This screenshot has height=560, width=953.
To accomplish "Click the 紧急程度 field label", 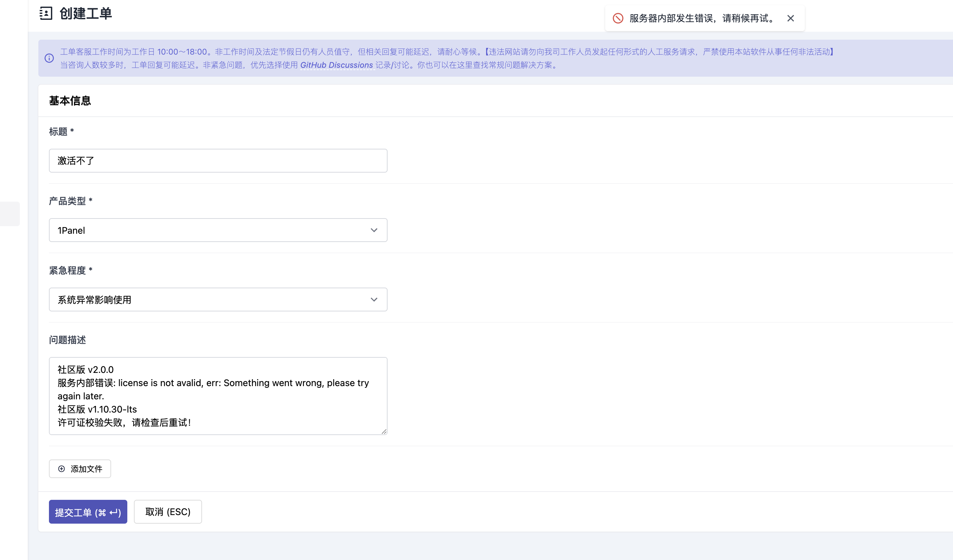I will 71,270.
